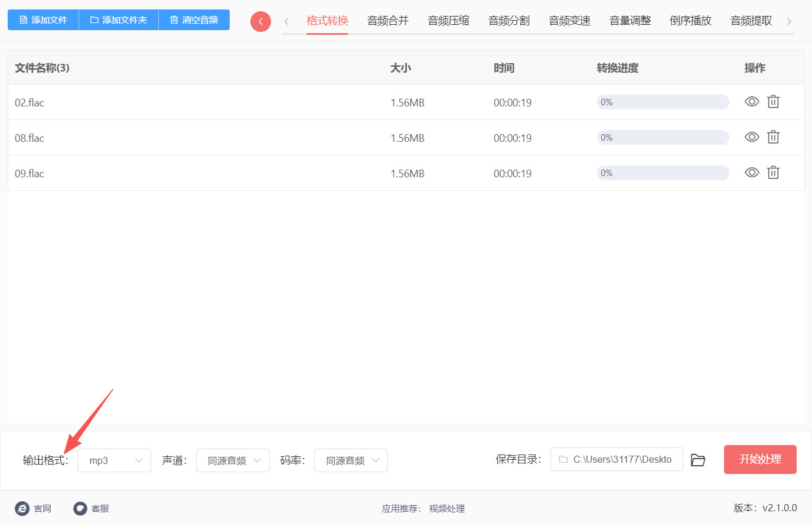Delete 09.flac using trash icon
This screenshot has height=526, width=812.
[773, 173]
